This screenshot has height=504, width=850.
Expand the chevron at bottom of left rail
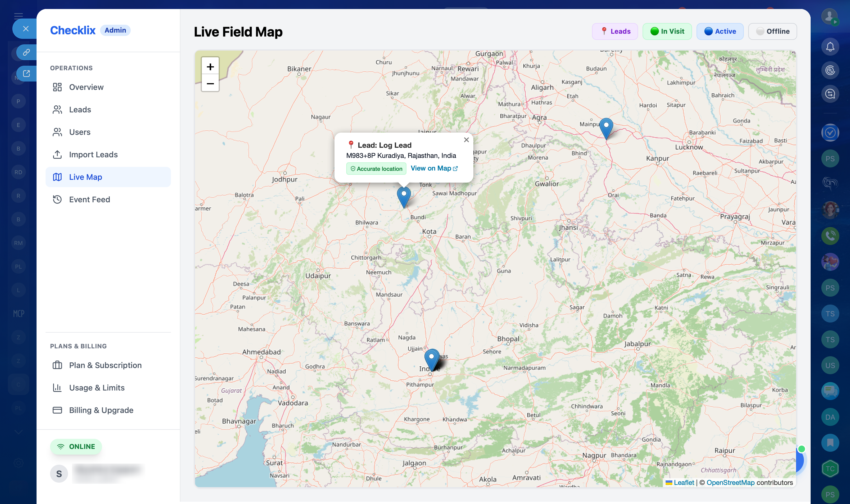pyautogui.click(x=18, y=432)
